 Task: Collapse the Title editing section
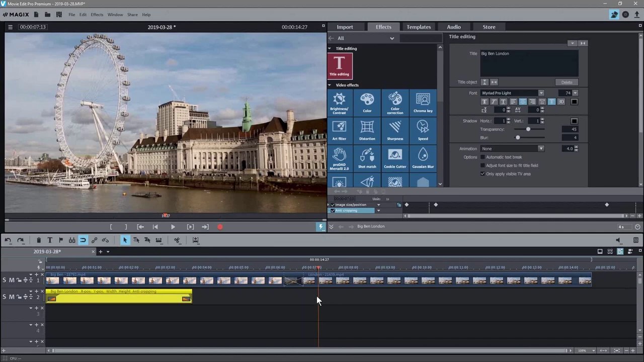[x=330, y=49]
